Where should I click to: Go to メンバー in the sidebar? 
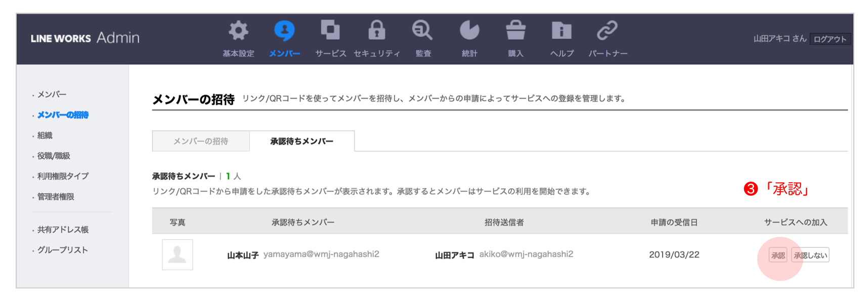52,95
